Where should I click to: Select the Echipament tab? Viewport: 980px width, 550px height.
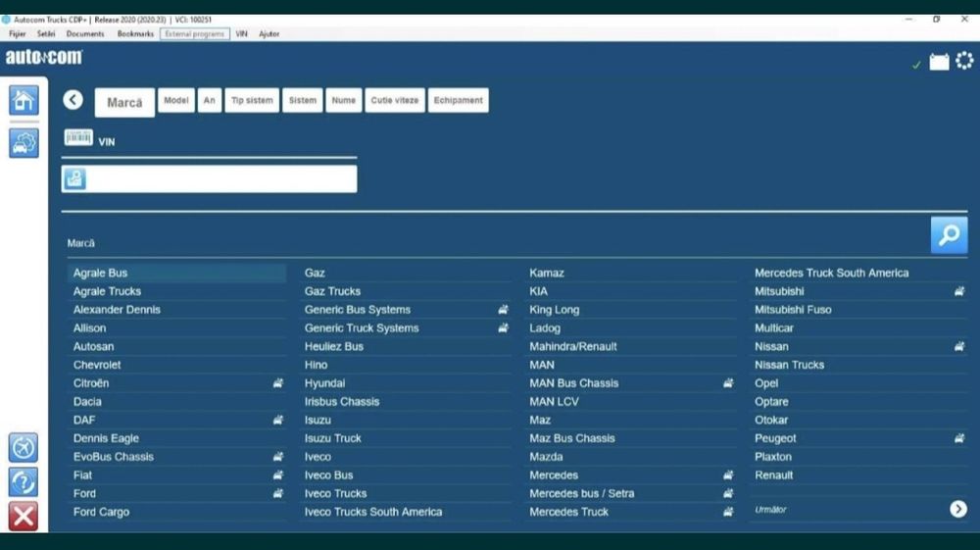click(458, 100)
